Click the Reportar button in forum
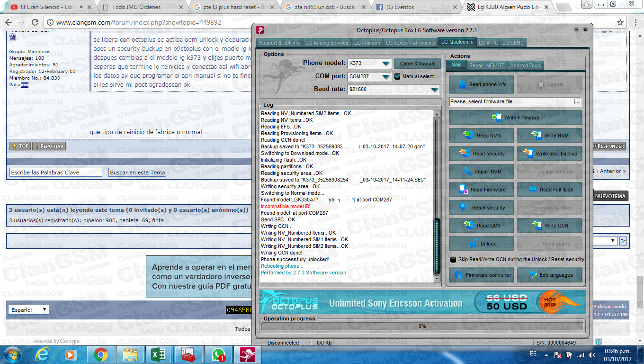This screenshot has width=644, height=364. (x=49, y=146)
